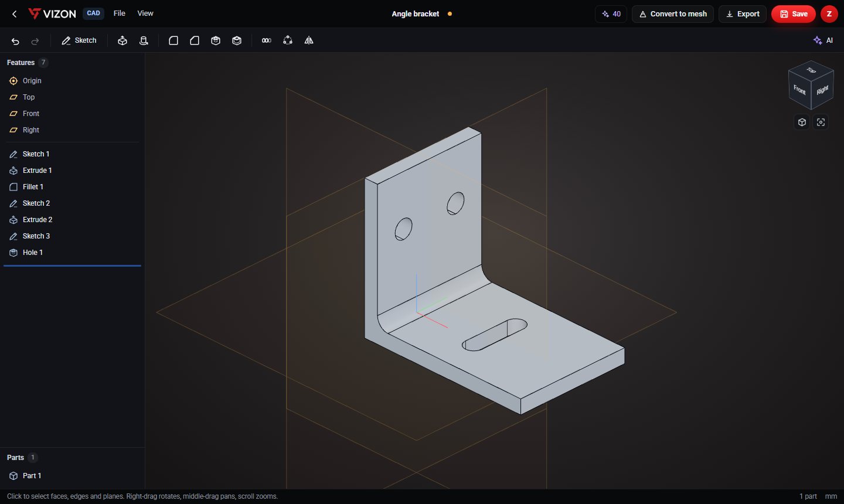
Task: Select Sketch 3 in the feature tree
Action: (x=72, y=236)
